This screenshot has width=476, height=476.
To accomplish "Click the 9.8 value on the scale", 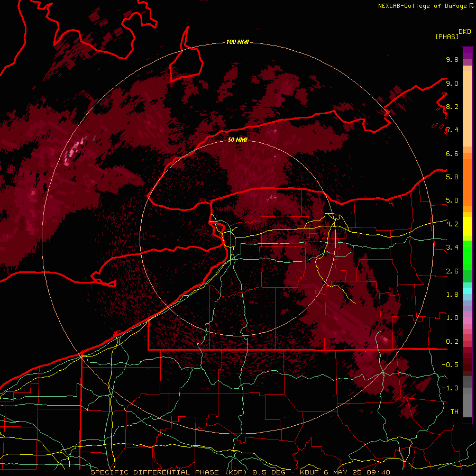I will (452, 59).
